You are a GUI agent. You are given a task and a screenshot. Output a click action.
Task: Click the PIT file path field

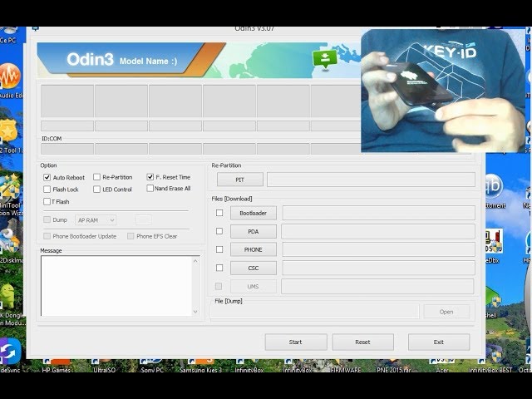click(371, 180)
